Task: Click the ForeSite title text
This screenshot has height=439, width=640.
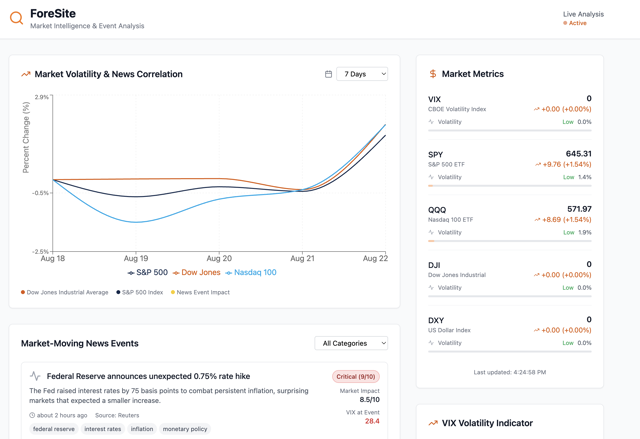Action: click(53, 13)
